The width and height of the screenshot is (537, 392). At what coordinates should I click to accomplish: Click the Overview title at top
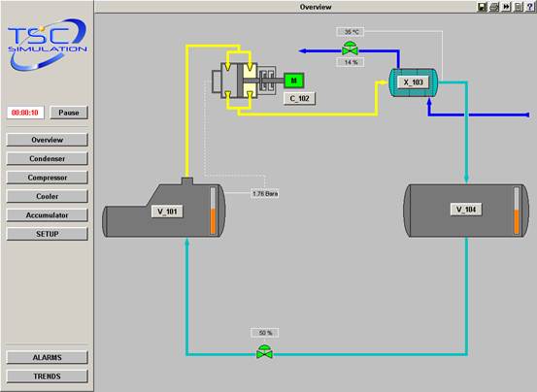click(x=316, y=7)
